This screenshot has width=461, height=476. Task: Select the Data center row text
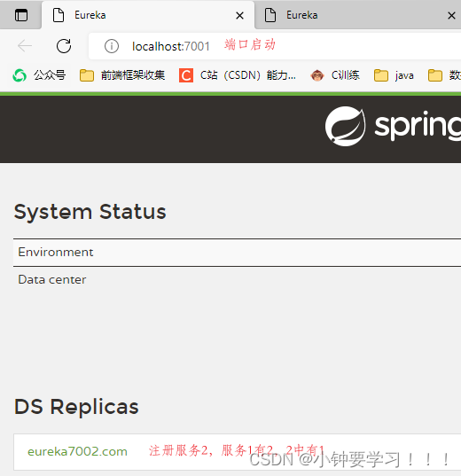(52, 279)
